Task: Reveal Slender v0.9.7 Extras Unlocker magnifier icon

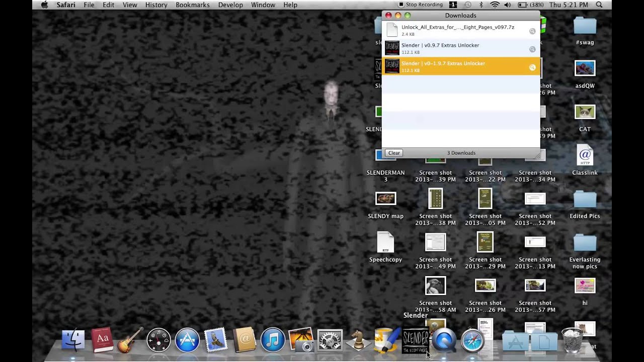Action: tap(532, 49)
